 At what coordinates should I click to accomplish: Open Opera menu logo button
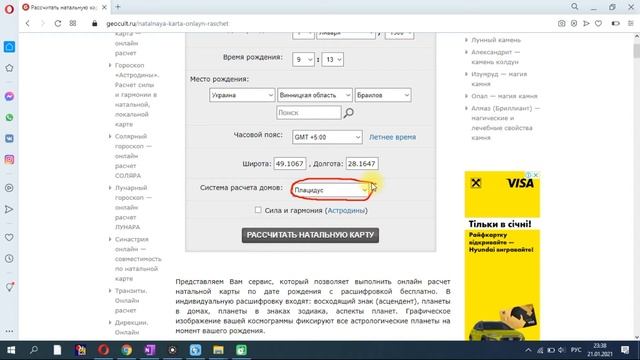pyautogui.click(x=9, y=9)
